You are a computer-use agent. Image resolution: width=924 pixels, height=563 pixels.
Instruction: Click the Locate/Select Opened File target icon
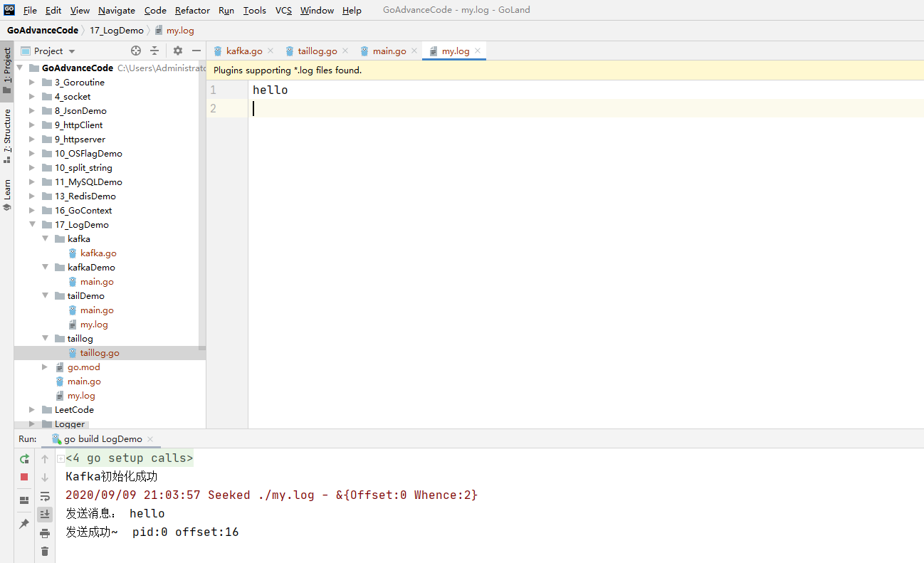[x=136, y=51]
